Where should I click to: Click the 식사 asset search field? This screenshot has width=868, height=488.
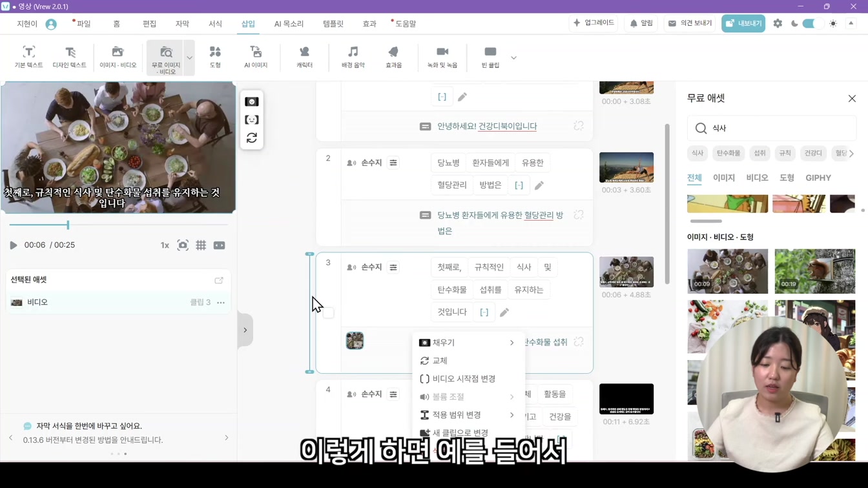click(x=772, y=128)
